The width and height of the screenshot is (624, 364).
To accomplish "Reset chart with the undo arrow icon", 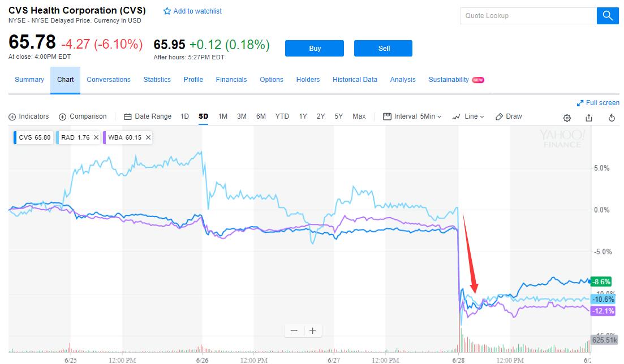I will 612,118.
